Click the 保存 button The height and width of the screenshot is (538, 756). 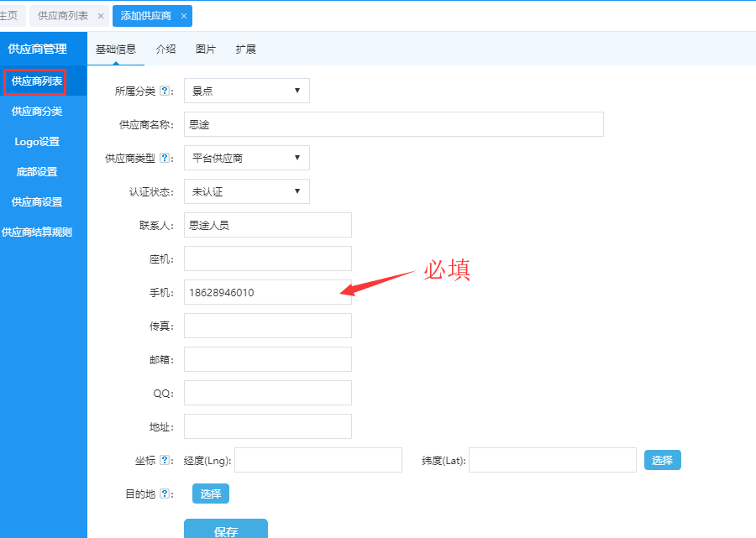tap(225, 530)
